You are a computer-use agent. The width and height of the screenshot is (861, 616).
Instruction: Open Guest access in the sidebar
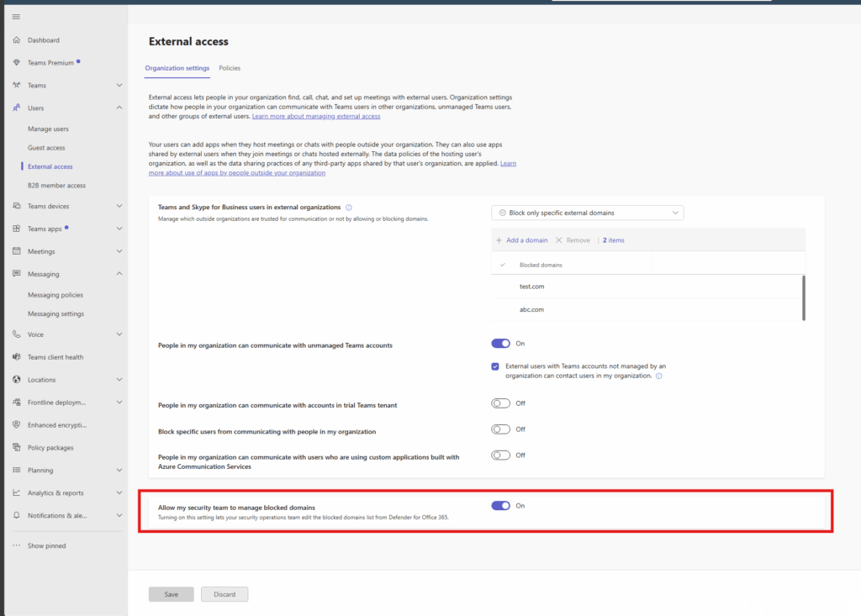tap(46, 148)
